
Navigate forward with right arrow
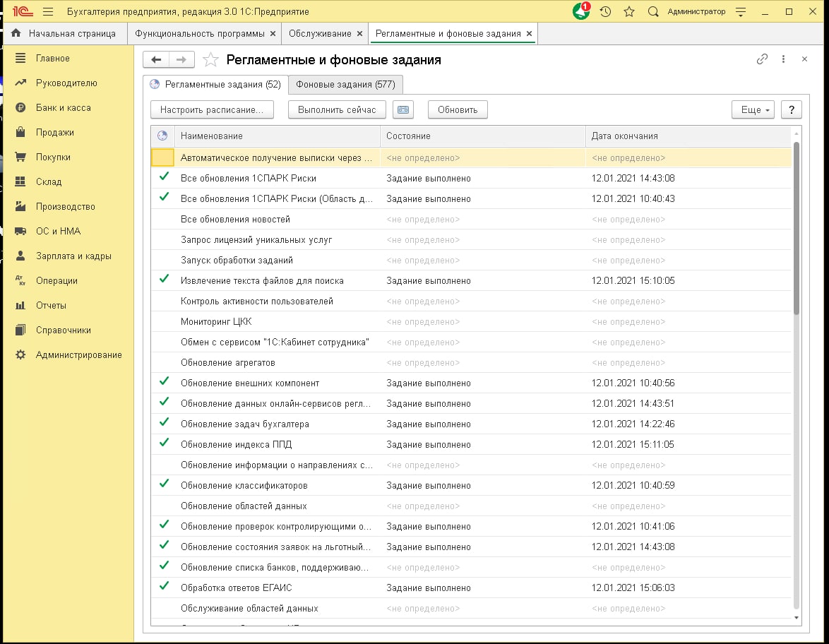tap(181, 60)
